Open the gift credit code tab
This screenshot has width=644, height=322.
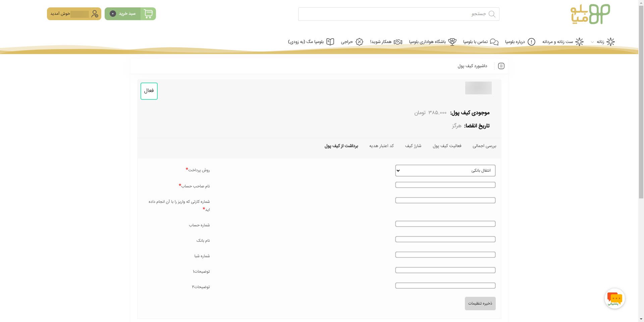pyautogui.click(x=381, y=146)
